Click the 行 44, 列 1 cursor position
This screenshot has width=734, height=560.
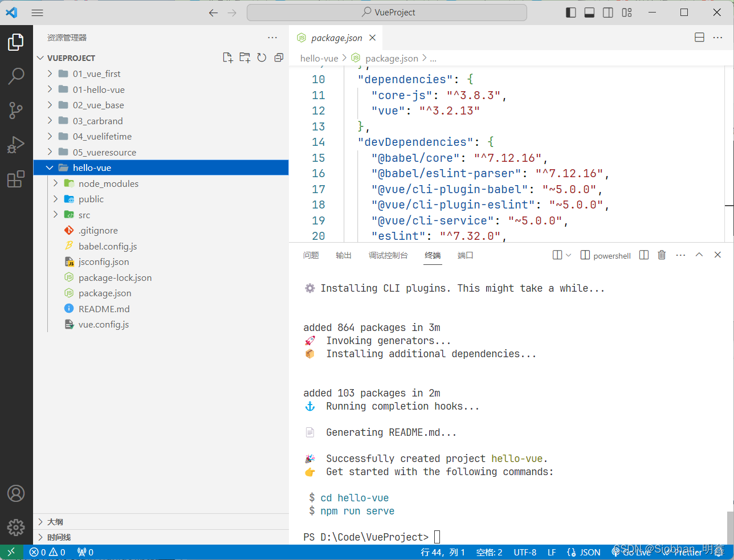[x=443, y=552]
